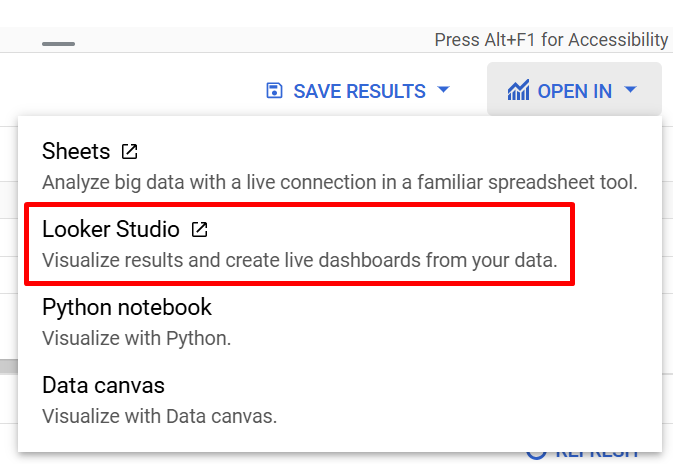Click external link icon beside Sheets
This screenshot has width=673, height=464.
129,152
